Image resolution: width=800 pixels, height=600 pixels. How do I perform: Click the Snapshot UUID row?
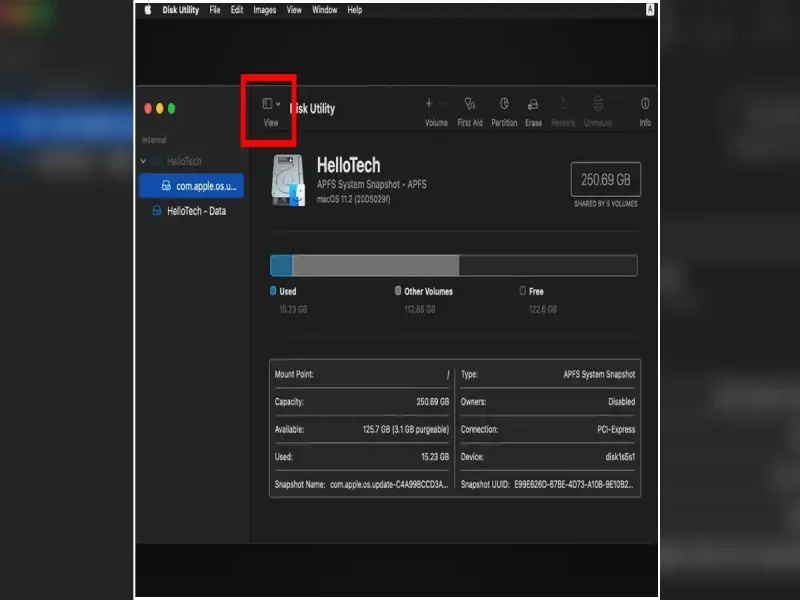point(548,484)
